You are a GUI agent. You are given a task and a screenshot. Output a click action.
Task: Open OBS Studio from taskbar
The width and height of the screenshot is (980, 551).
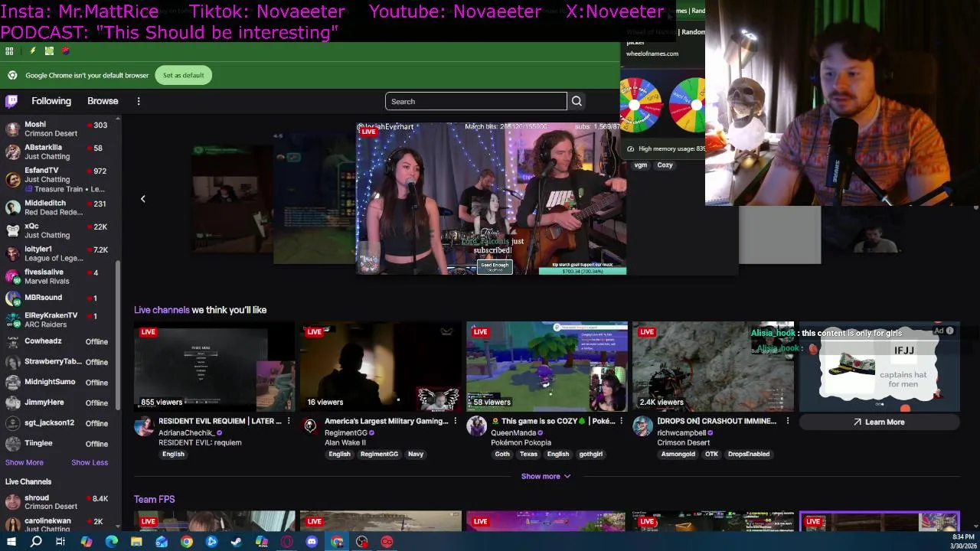click(x=362, y=542)
